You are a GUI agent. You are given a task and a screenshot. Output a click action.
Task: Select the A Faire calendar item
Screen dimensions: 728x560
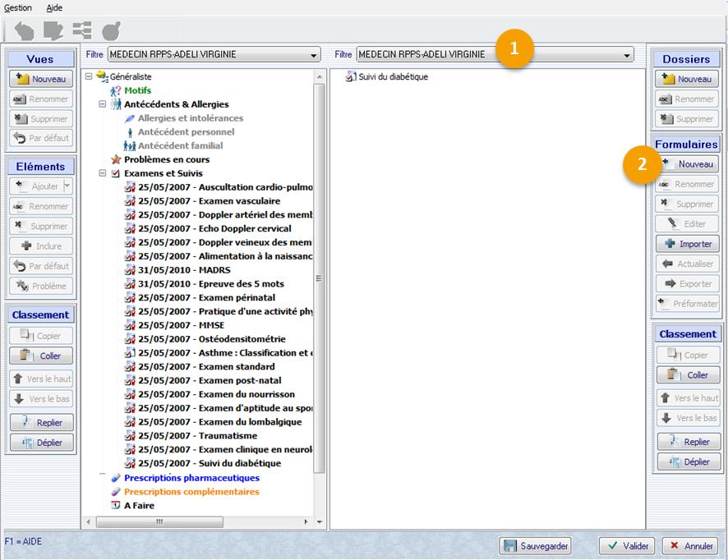point(139,506)
